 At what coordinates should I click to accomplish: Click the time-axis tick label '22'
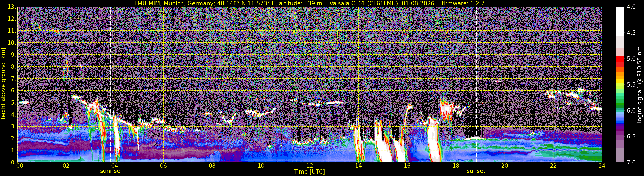click(553, 166)
